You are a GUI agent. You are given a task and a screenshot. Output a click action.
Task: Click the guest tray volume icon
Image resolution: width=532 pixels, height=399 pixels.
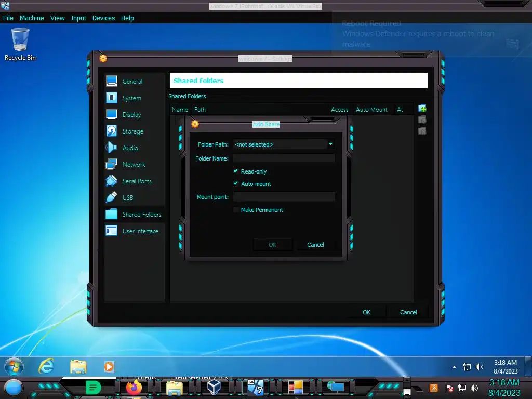[x=479, y=367]
